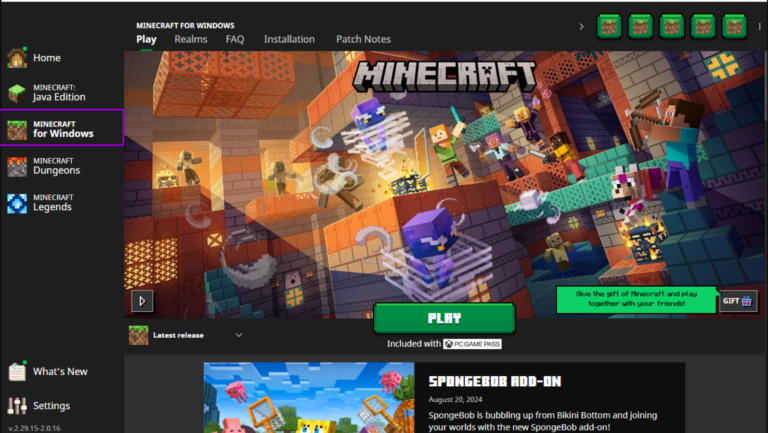Open the SpongeBob Add-On news thumbnail
This screenshot has height=433, width=768.
point(309,398)
